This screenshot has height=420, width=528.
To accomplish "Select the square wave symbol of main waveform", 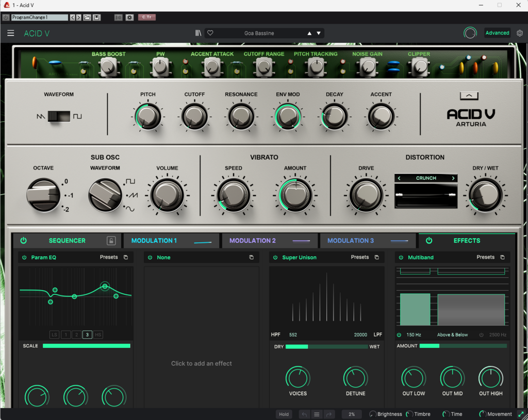I will coord(77,116).
